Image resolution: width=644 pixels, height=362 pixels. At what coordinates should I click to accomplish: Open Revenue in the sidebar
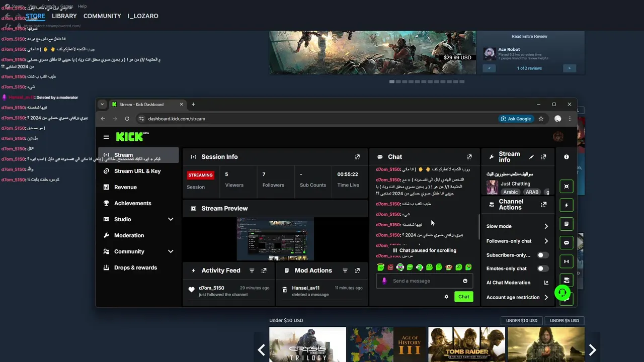click(x=138, y=187)
